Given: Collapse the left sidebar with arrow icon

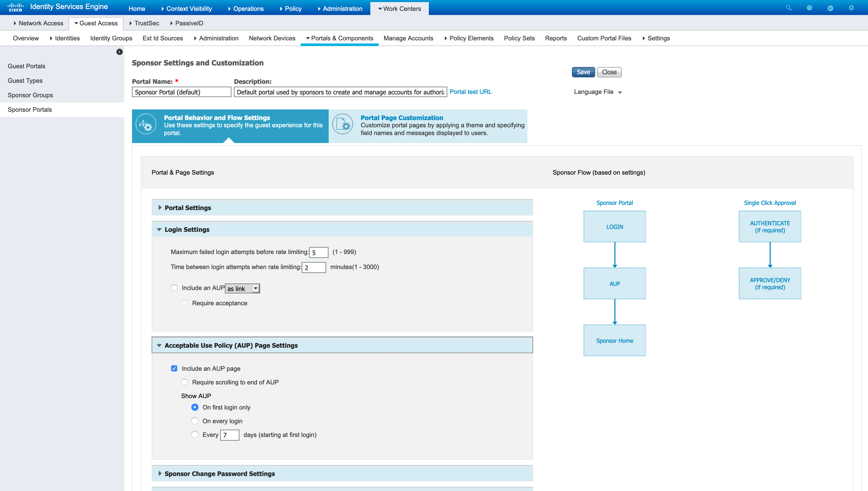Looking at the screenshot, I should pyautogui.click(x=119, y=51).
